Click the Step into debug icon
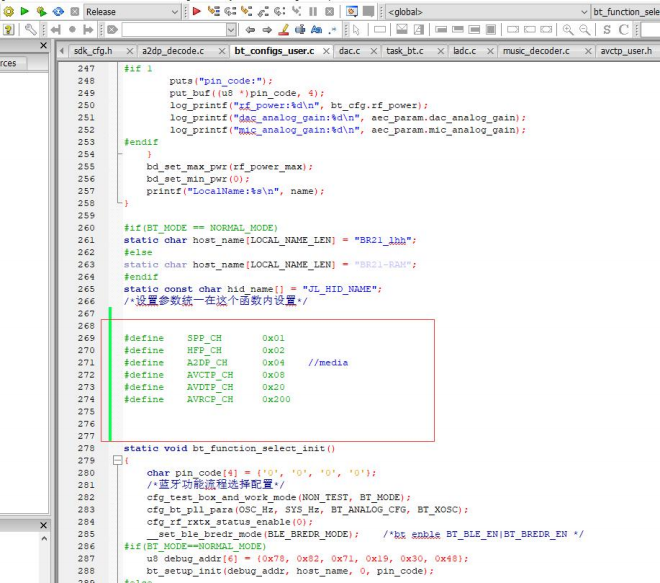660x583 pixels. [247, 11]
